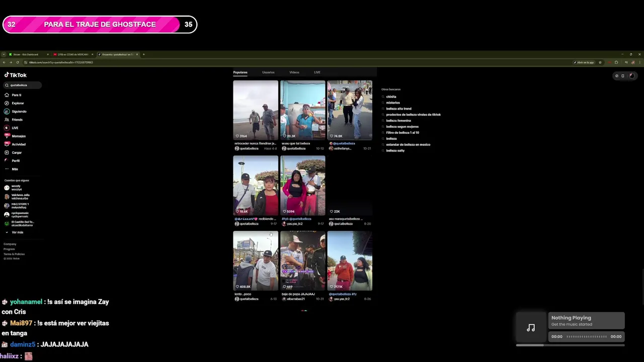Open the Más three-dots menu

[7, 169]
